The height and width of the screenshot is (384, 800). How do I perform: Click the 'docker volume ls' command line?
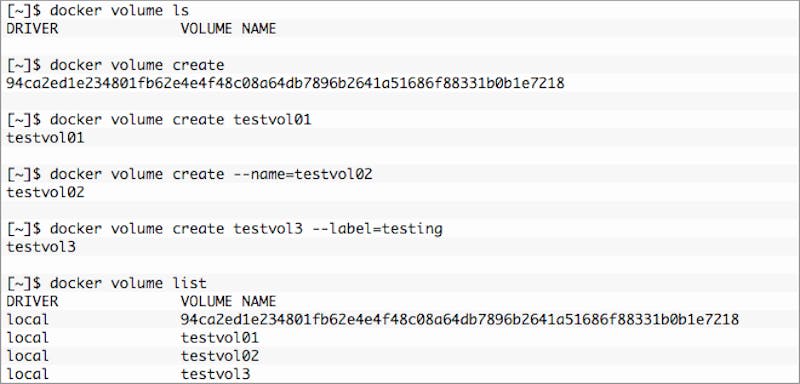click(98, 10)
